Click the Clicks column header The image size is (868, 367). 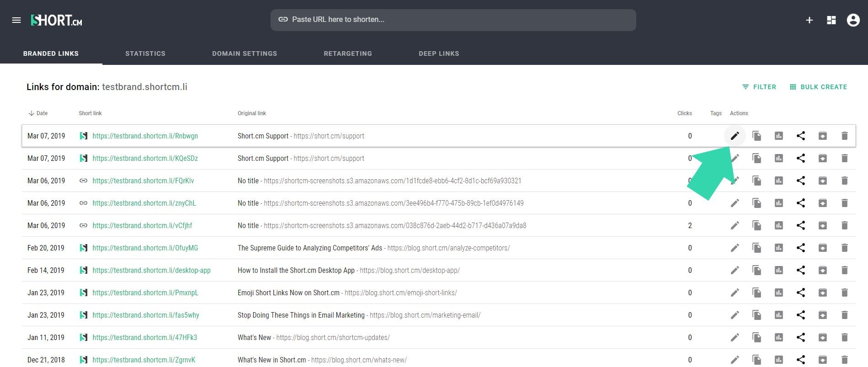pos(684,113)
